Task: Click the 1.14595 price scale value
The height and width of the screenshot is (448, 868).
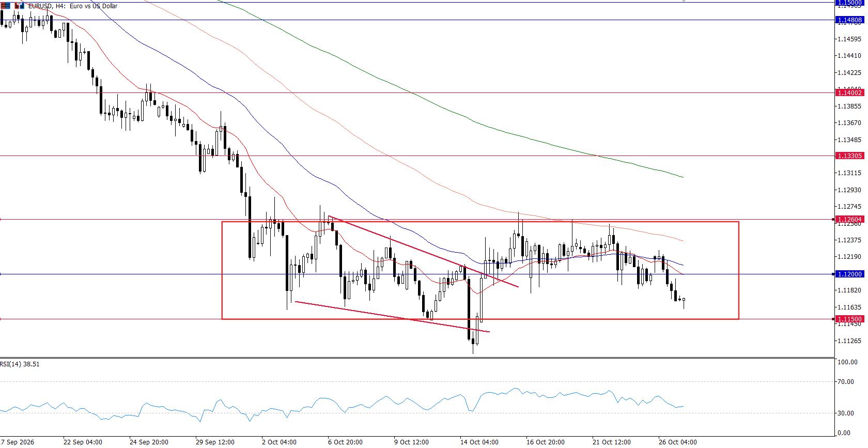Action: click(849, 39)
